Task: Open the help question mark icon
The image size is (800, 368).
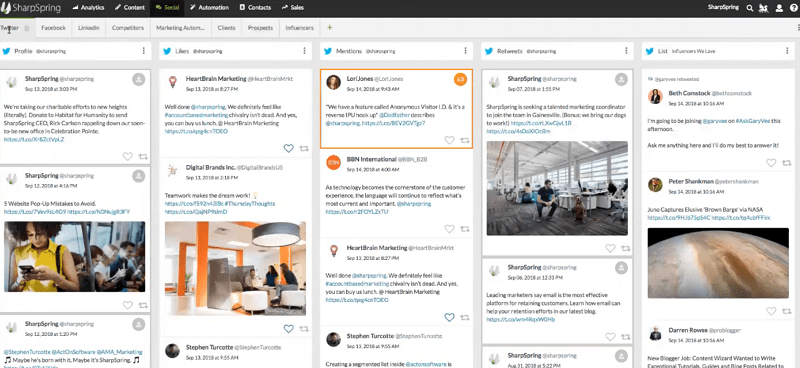Action: coord(793,8)
